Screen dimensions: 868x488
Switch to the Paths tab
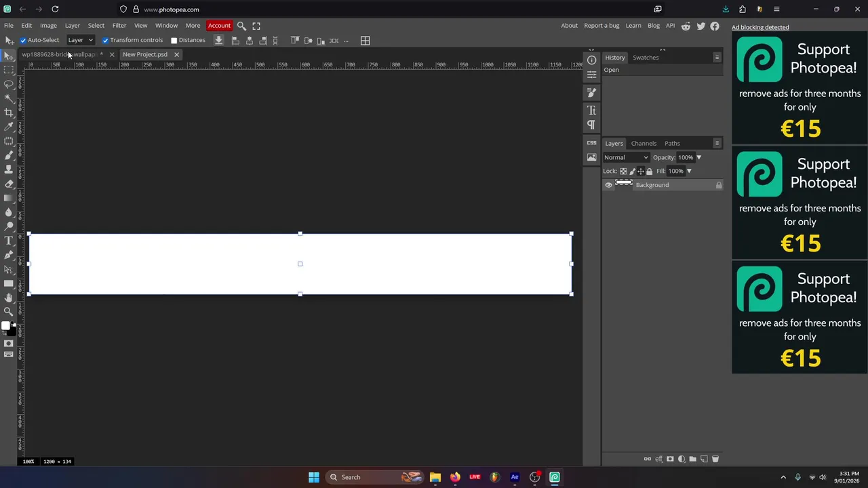[672, 143]
